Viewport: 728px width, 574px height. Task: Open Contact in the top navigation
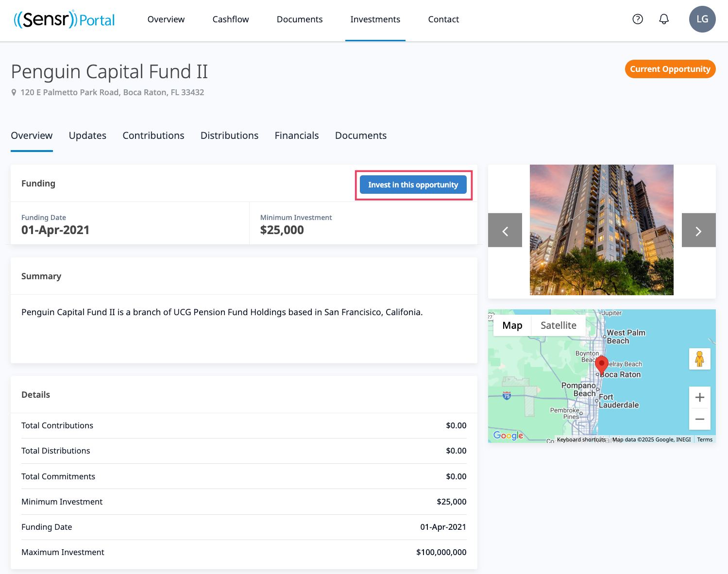click(x=443, y=19)
